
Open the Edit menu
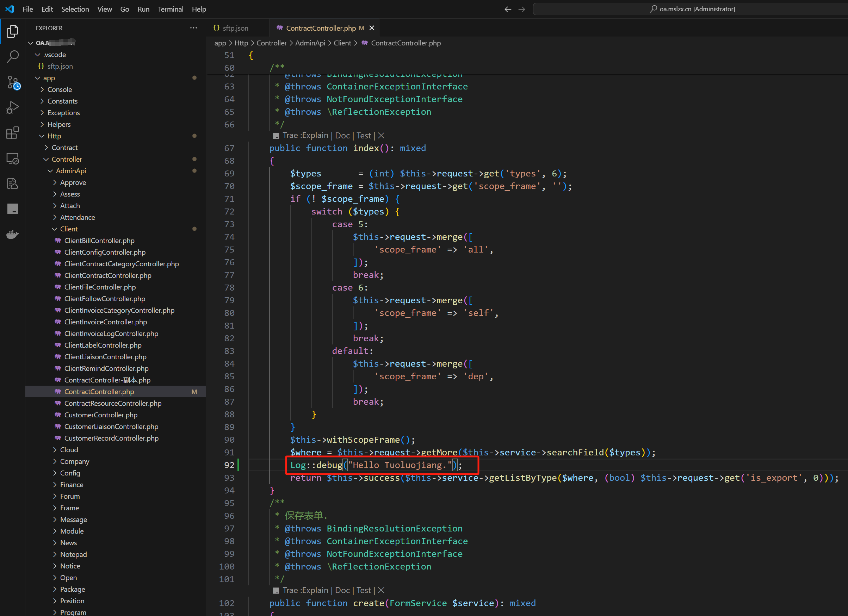(x=47, y=9)
